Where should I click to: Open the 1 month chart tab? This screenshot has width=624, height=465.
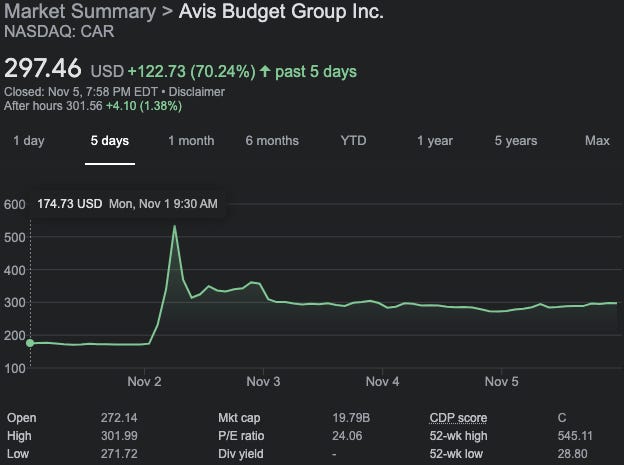click(191, 141)
